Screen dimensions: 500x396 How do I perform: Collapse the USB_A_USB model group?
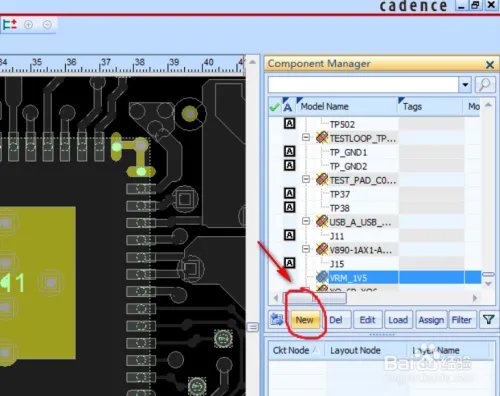click(x=306, y=221)
